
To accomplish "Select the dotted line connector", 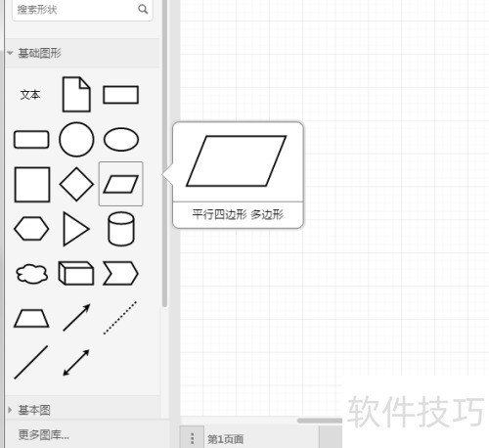I will click(120, 318).
